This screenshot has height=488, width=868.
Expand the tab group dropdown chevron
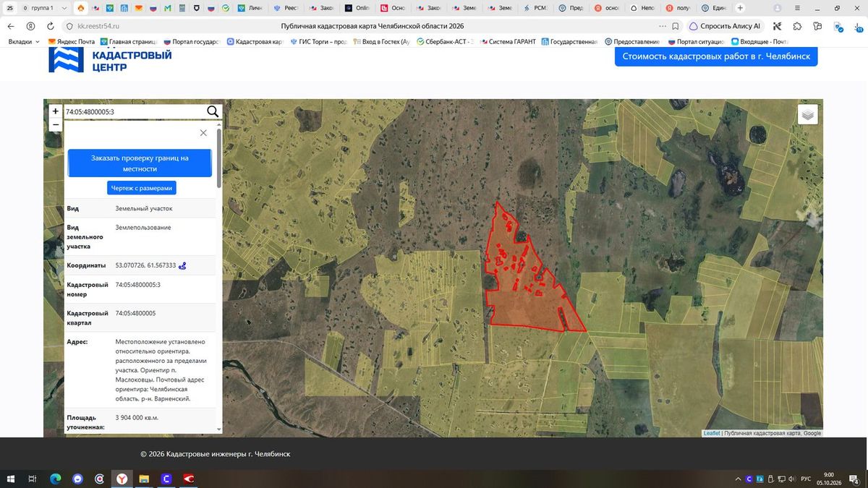(x=64, y=8)
